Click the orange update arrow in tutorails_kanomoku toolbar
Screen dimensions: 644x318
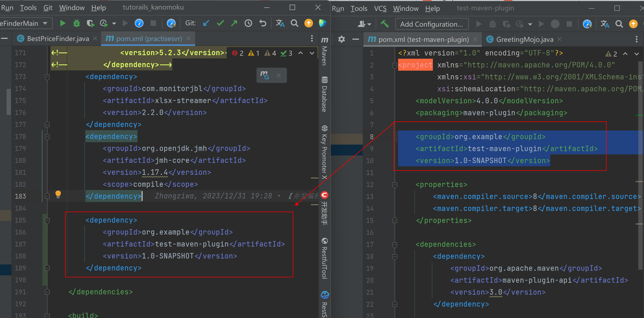(x=308, y=23)
